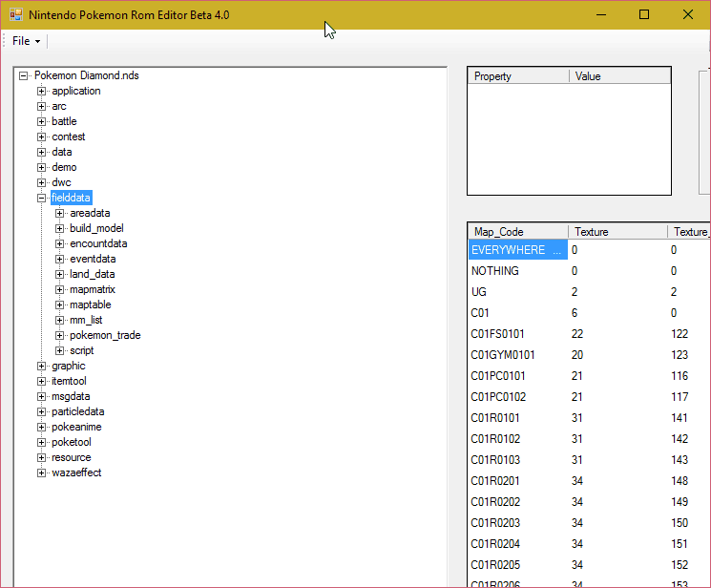Expand the msgdata folder node

coord(41,396)
